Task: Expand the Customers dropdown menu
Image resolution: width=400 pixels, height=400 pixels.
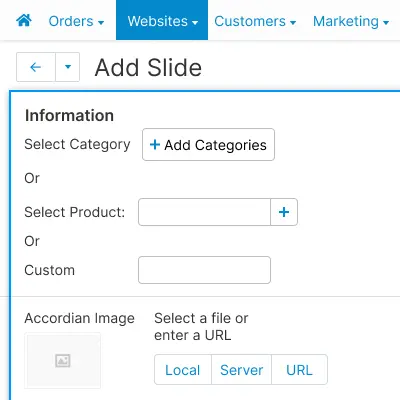Action: click(x=255, y=21)
